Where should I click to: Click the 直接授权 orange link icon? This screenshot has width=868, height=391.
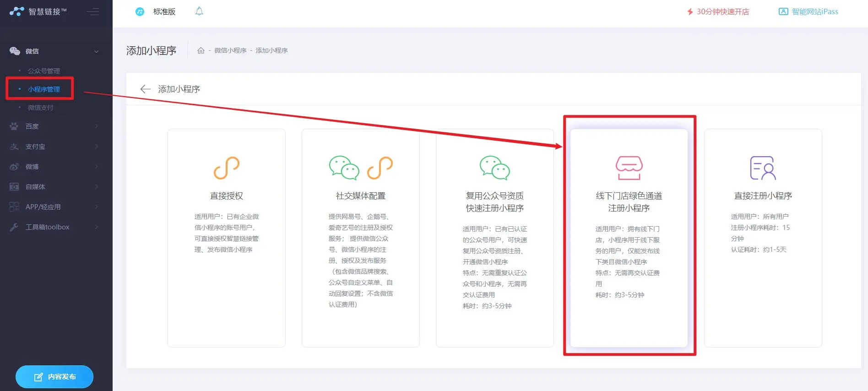[x=227, y=168]
